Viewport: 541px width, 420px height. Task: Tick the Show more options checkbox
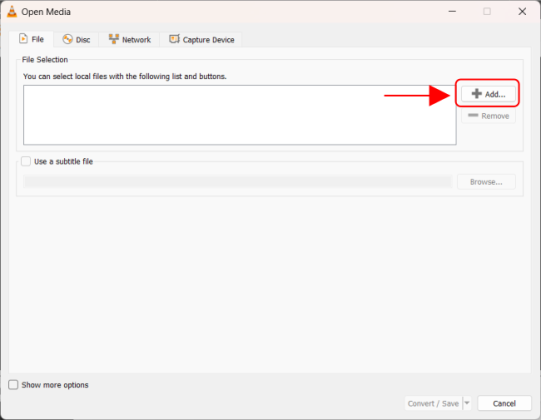[13, 384]
